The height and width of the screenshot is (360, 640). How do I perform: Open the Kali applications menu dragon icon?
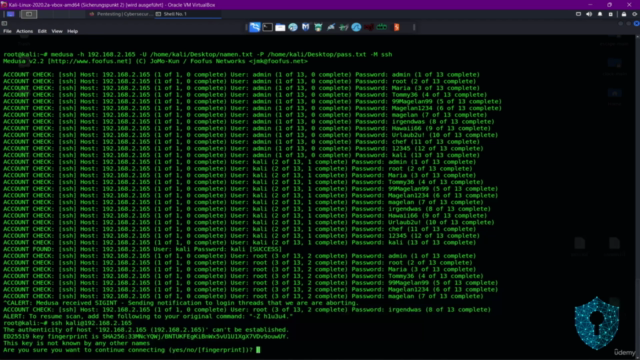point(255,27)
